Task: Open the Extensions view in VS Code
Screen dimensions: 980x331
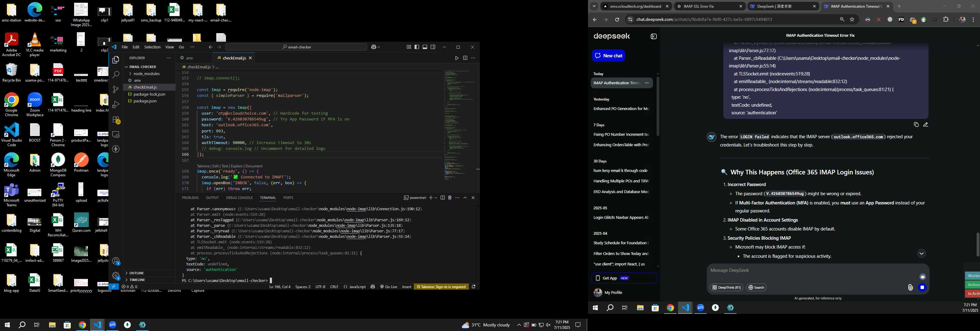Action: 116,120
